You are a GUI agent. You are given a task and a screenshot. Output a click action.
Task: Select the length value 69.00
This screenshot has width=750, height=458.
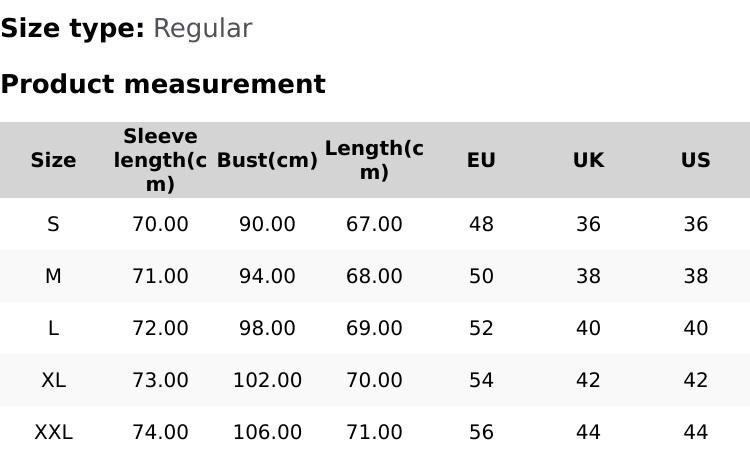click(374, 328)
